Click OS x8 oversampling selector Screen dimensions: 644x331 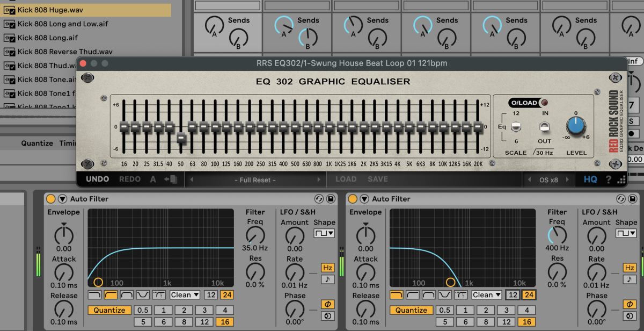pos(548,179)
